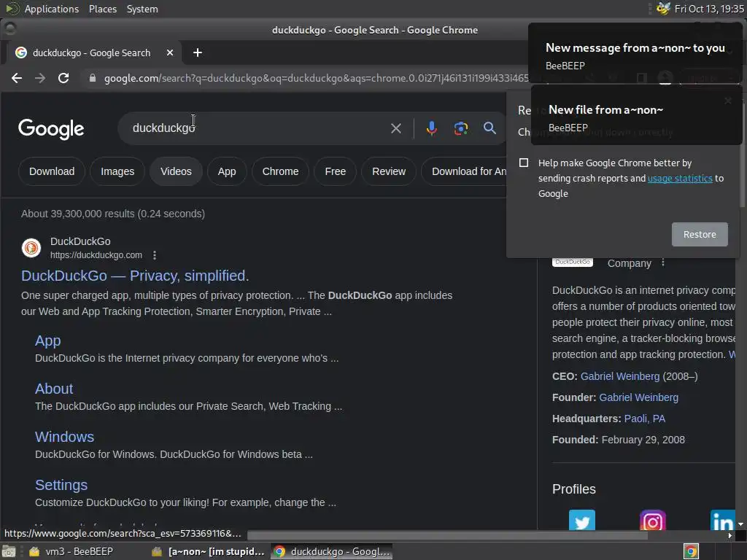The height and width of the screenshot is (560, 747).
Task: Start voice search with microphone icon
Action: point(432,128)
